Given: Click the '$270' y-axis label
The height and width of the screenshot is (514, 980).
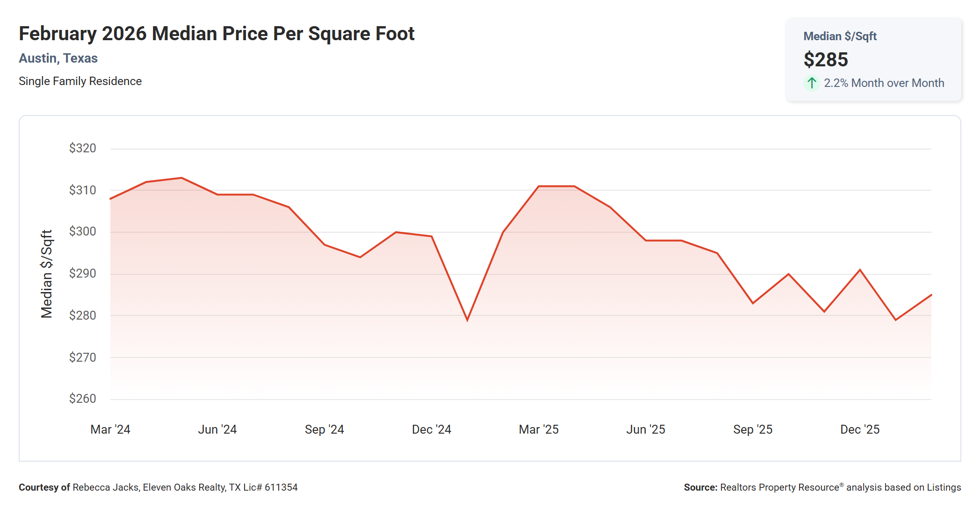Looking at the screenshot, I should click(x=82, y=357).
